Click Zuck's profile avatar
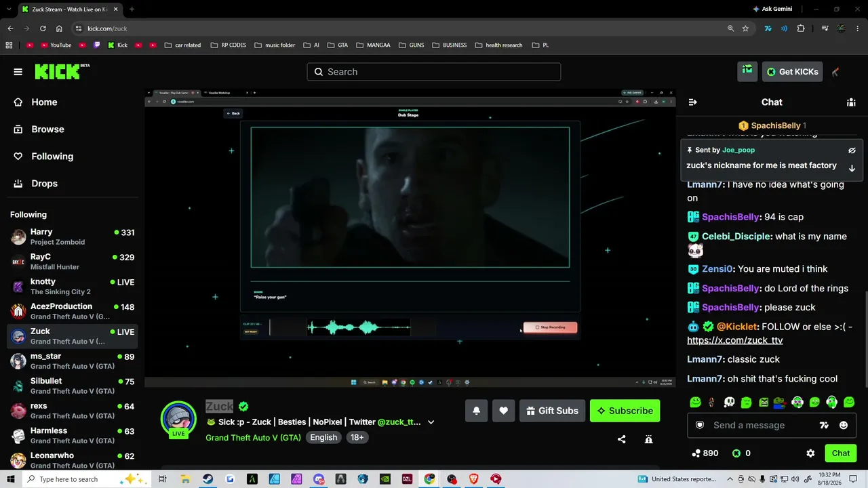868x488 pixels. point(178,418)
